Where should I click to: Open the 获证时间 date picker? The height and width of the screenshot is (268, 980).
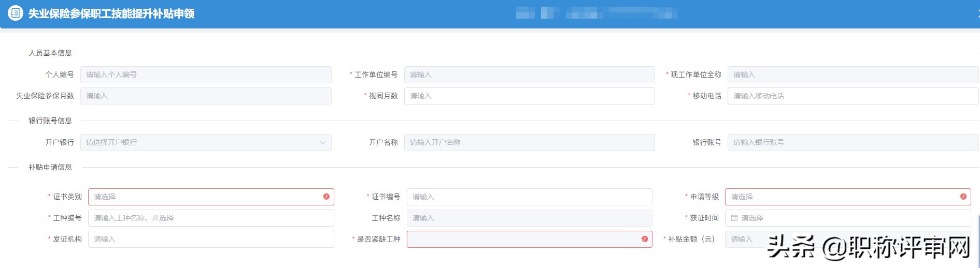tap(848, 218)
